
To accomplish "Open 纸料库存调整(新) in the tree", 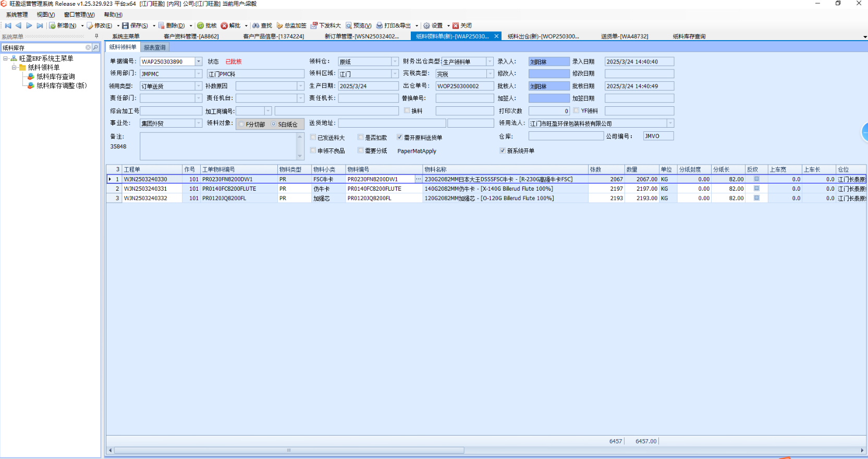I will coord(62,85).
